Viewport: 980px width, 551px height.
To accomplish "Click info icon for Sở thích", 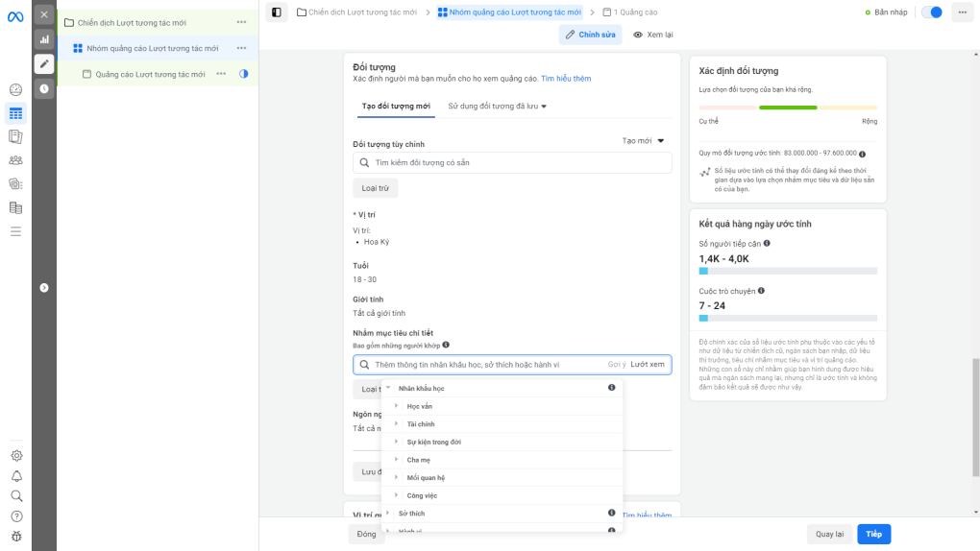I will coord(611,513).
